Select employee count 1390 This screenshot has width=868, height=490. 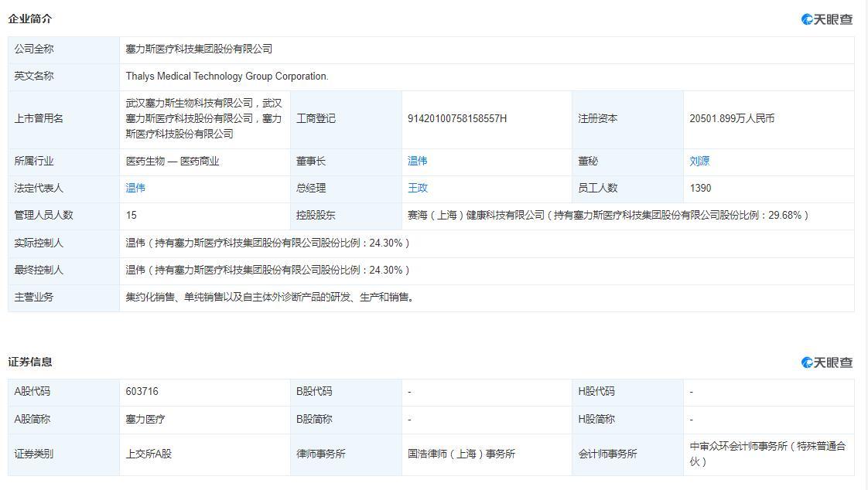click(x=700, y=188)
